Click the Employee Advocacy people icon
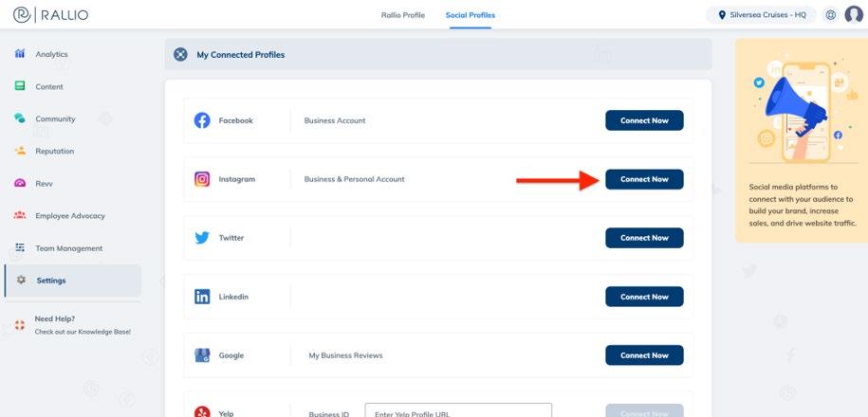 pyautogui.click(x=20, y=215)
